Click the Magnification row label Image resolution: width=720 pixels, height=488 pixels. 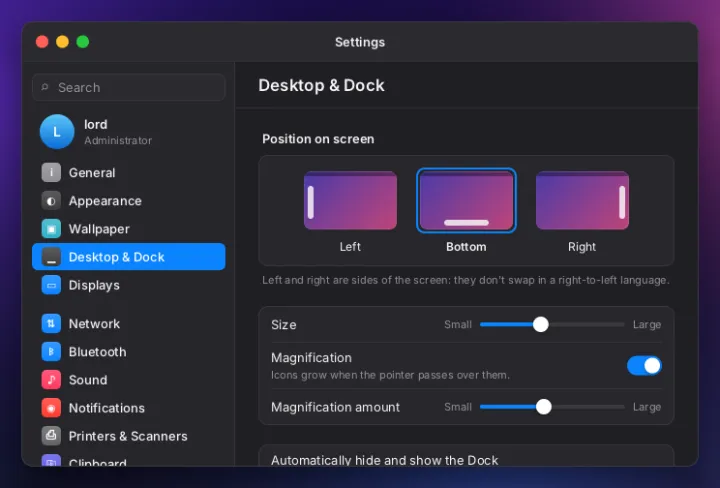[311, 358]
